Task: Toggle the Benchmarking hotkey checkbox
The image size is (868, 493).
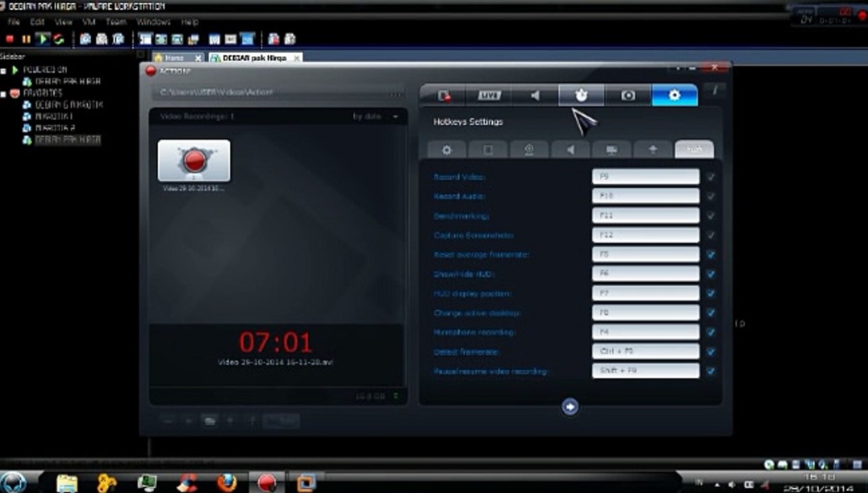Action: coord(711,215)
